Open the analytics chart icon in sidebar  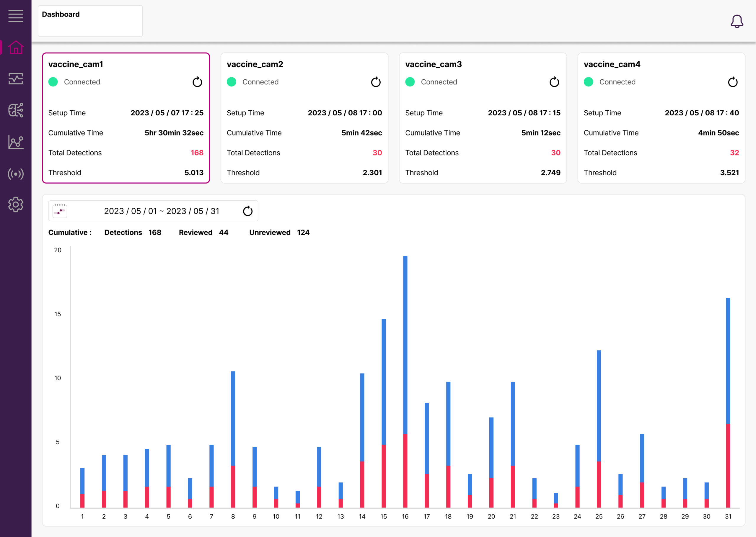tap(16, 142)
